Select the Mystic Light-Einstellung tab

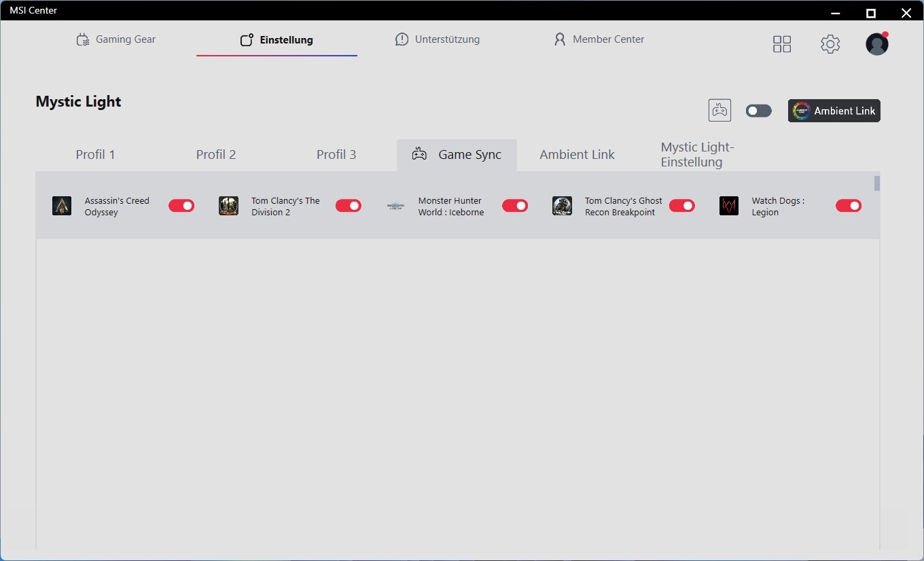click(x=698, y=155)
